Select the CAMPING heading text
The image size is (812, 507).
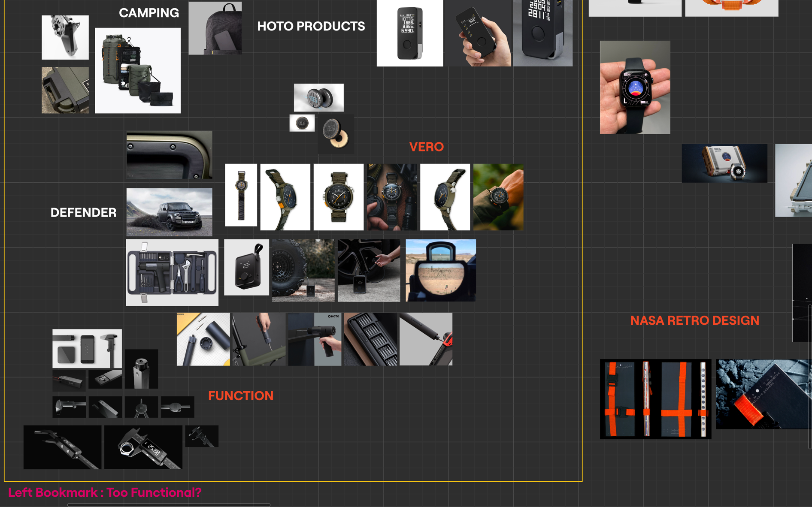pyautogui.click(x=149, y=13)
